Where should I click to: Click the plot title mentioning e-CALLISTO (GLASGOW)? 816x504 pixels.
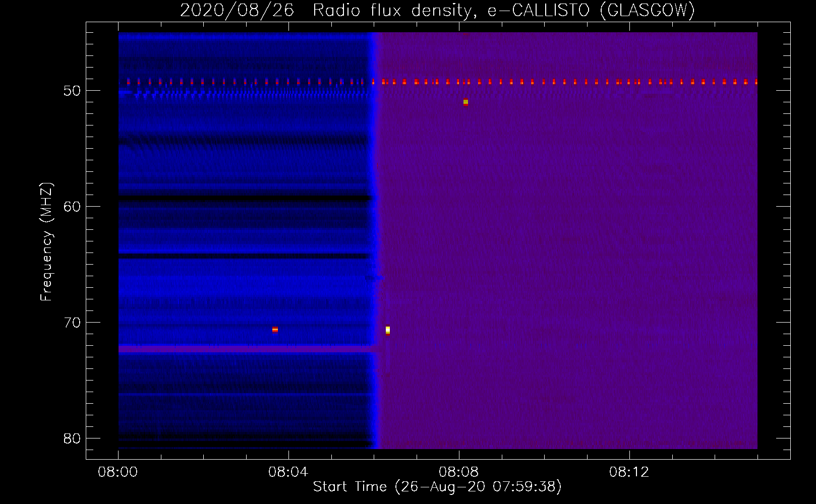click(x=437, y=10)
